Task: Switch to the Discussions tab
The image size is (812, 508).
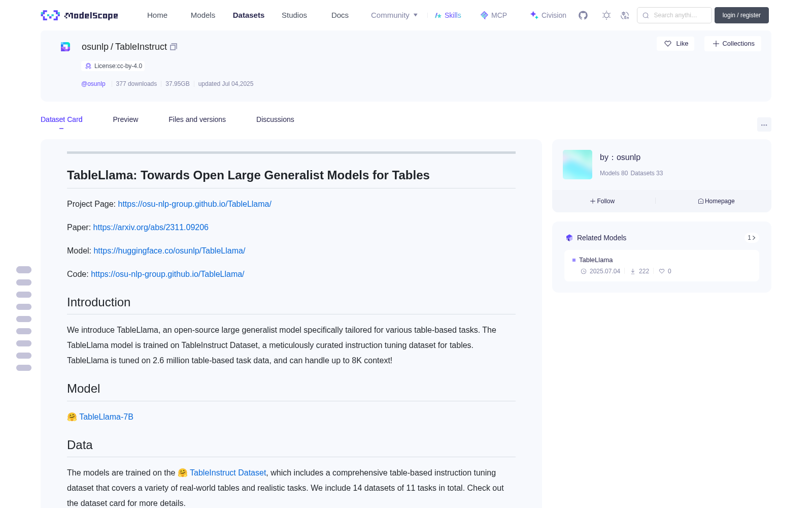Action: point(275,119)
